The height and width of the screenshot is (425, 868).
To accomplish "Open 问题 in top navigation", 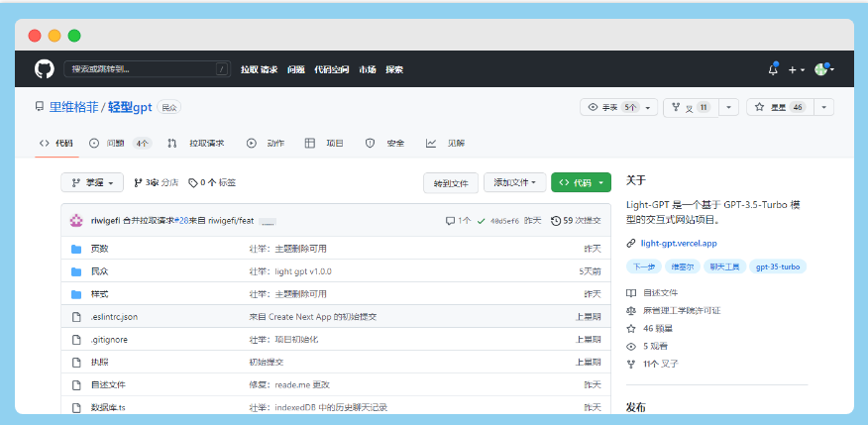I will point(296,69).
